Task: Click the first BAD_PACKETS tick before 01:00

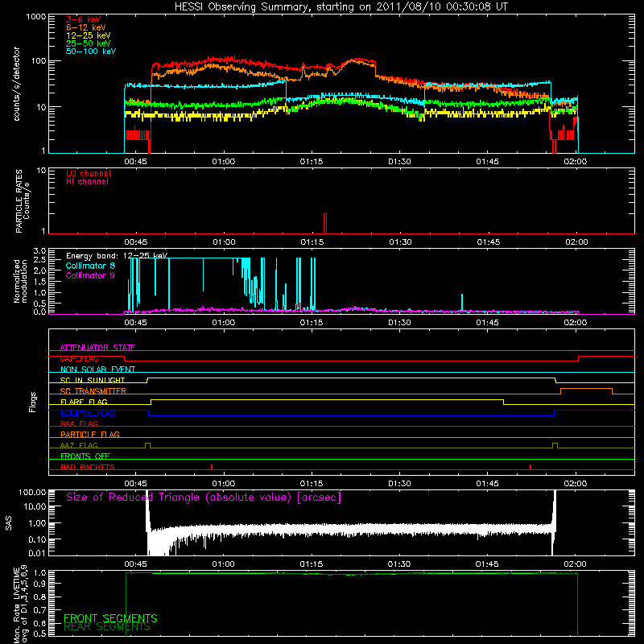Action: click(x=212, y=467)
